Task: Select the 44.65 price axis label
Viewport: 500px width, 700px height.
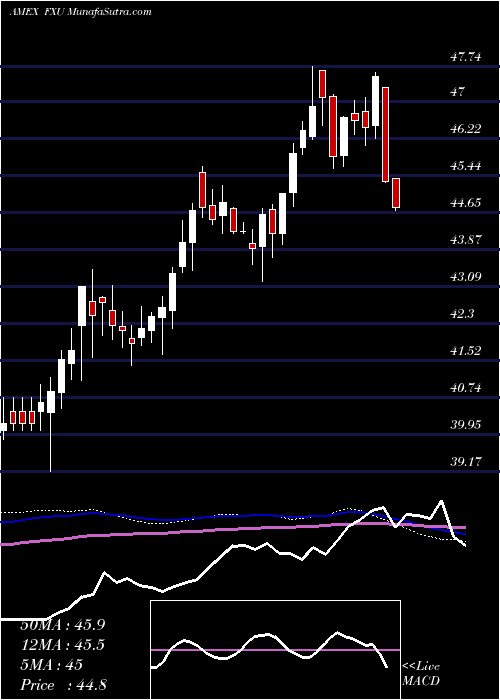Action: [467, 203]
